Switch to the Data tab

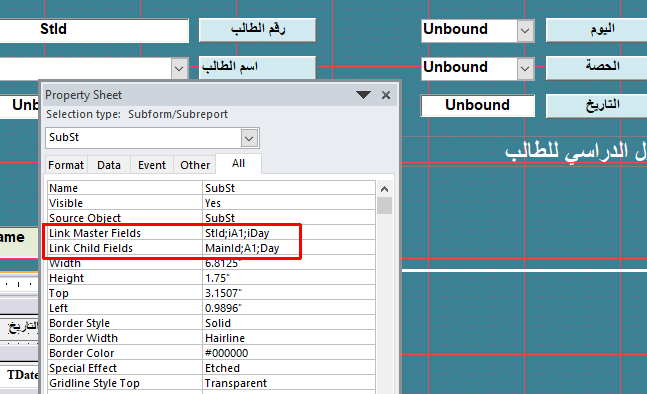tap(109, 165)
